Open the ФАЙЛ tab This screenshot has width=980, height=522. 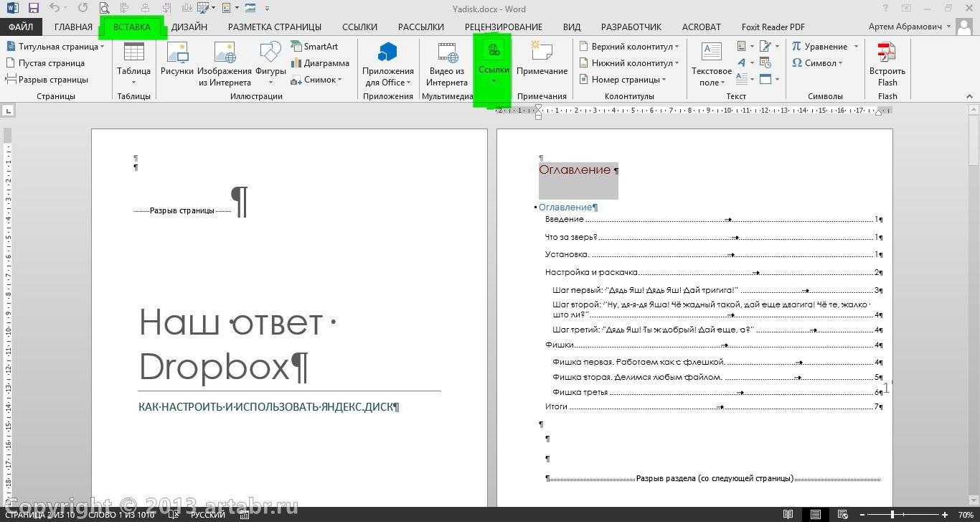click(21, 27)
